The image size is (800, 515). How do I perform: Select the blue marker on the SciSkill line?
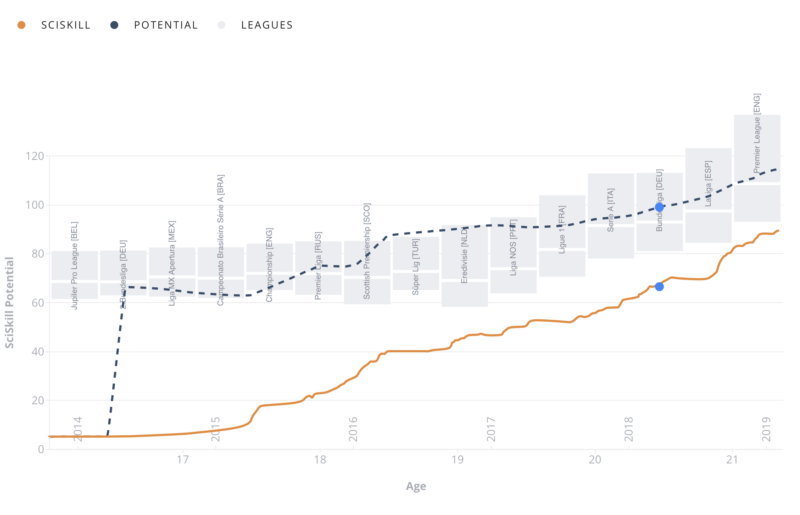pyautogui.click(x=659, y=287)
